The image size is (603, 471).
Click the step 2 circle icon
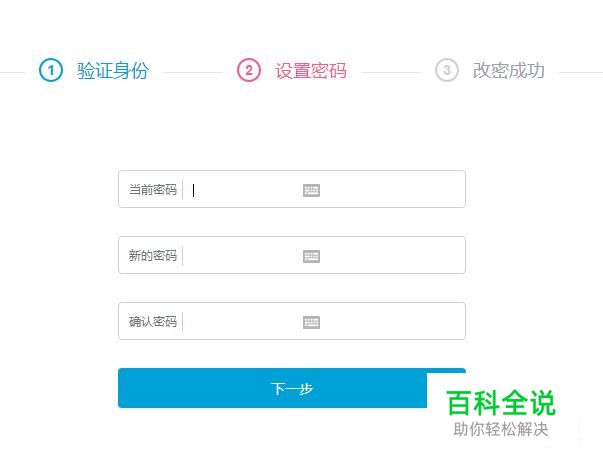[249, 70]
